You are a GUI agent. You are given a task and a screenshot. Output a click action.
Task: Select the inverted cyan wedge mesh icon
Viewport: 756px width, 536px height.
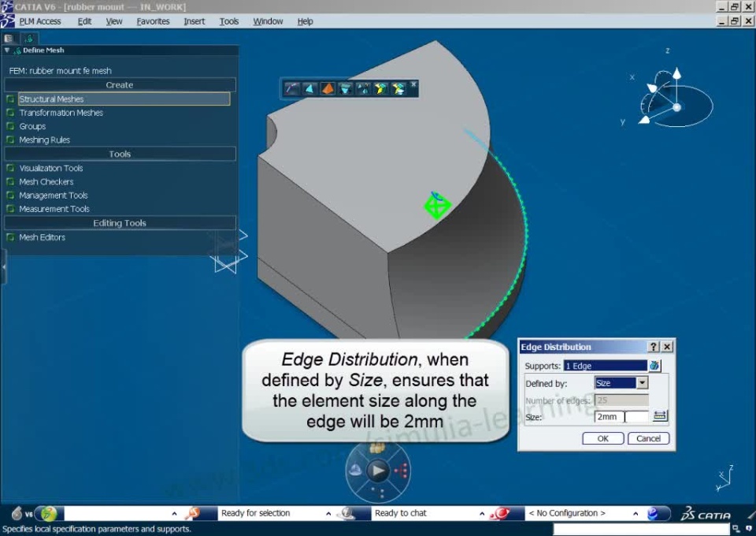coord(345,89)
